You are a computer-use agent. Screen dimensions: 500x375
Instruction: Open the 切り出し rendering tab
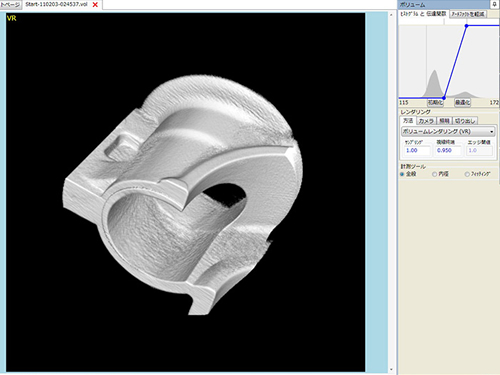tap(465, 121)
